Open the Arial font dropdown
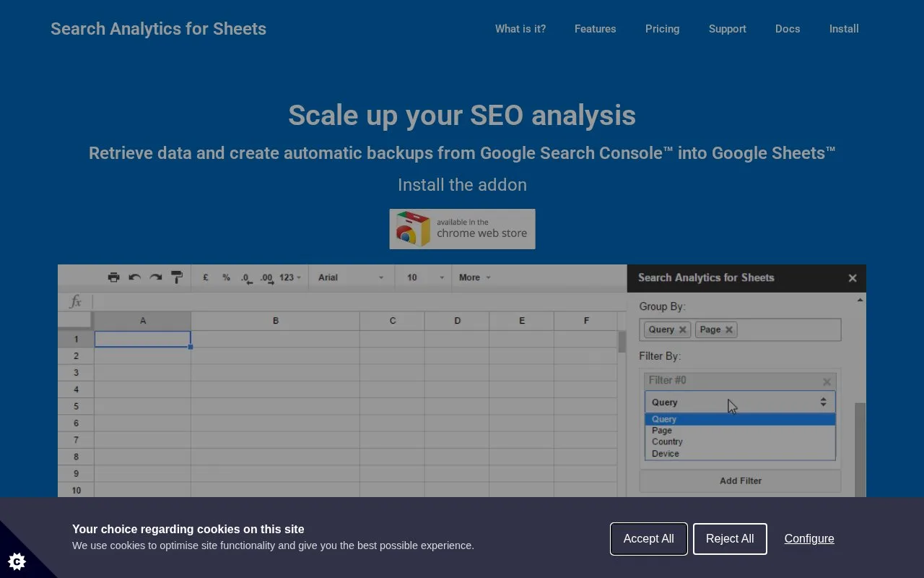Screen dimensions: 924x578 [x=352, y=277]
